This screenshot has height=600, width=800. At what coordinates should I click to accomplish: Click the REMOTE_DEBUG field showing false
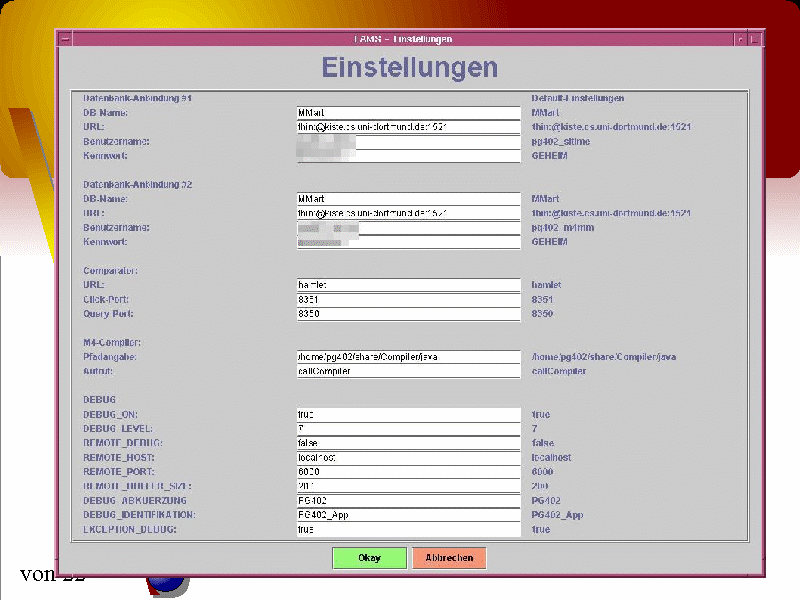408,443
